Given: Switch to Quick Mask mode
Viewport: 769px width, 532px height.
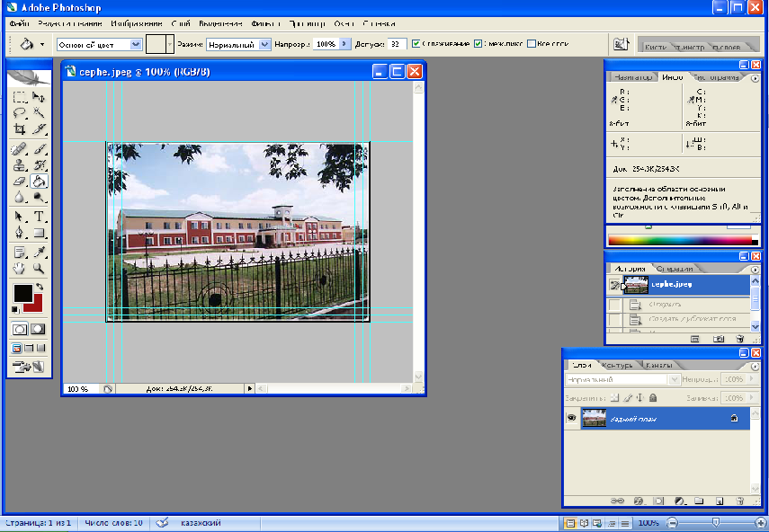Looking at the screenshot, I should [39, 329].
